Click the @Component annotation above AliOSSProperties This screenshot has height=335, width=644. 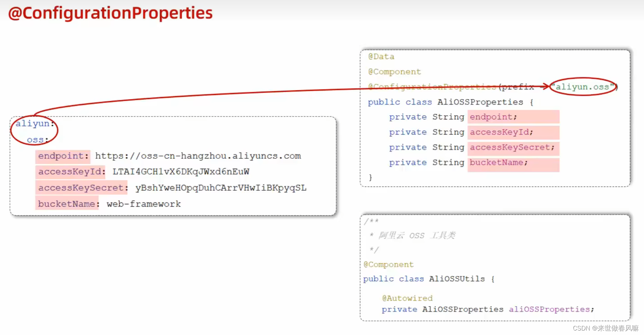pyautogui.click(x=394, y=72)
